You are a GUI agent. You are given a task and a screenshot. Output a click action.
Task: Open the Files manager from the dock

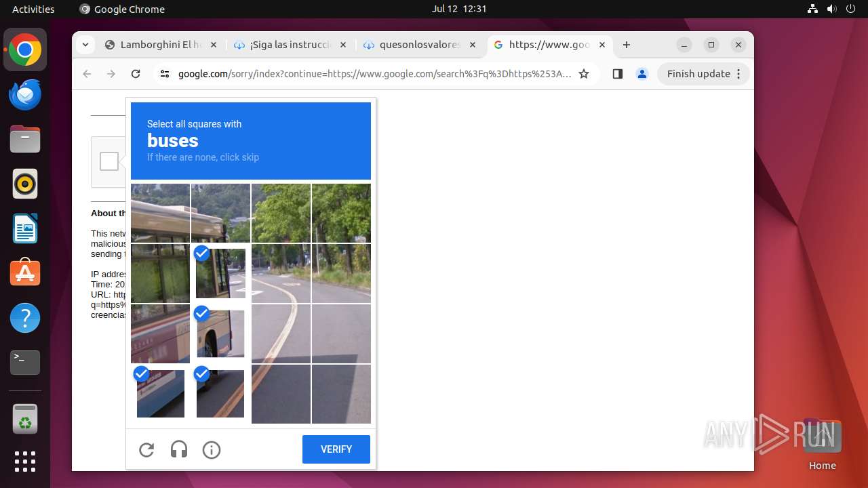25,140
